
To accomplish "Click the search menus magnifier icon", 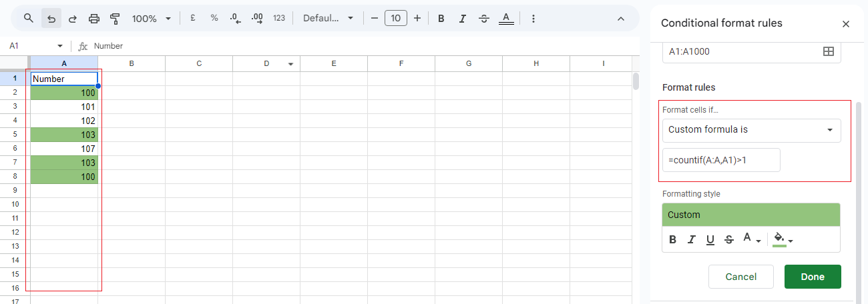I will click(x=28, y=18).
